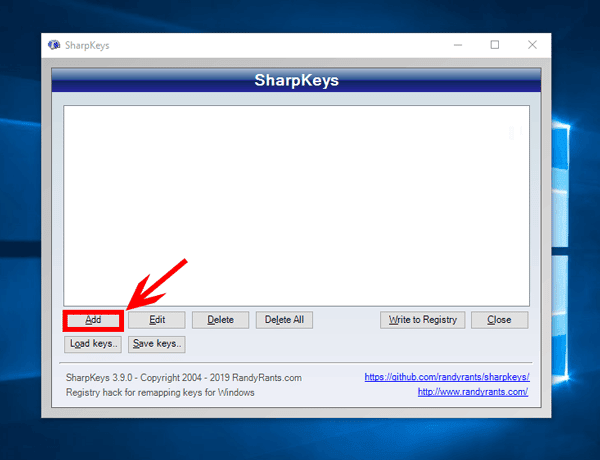Maximize the SharpKeys window
The image size is (600, 460).
[495, 45]
